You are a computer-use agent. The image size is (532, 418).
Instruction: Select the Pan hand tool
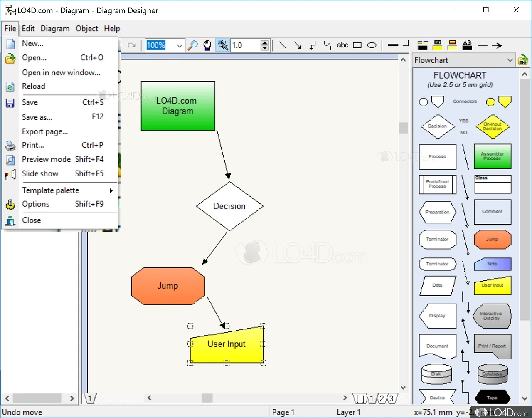pyautogui.click(x=207, y=45)
